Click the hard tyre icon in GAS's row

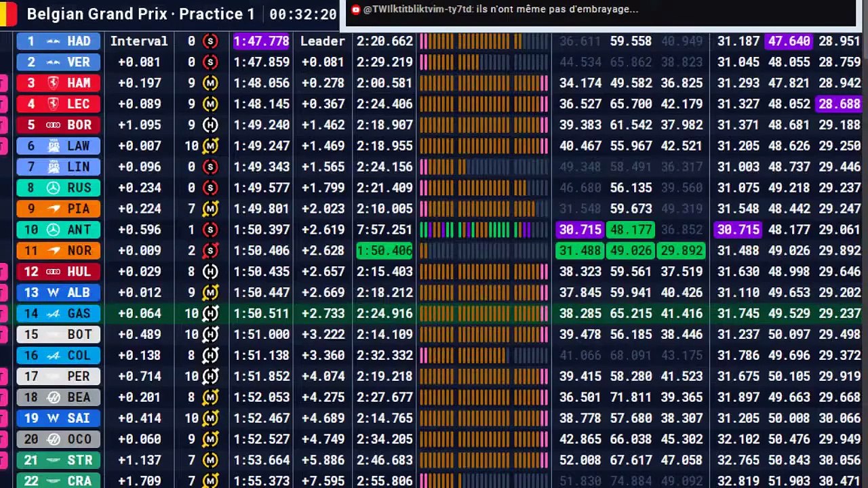coord(210,314)
